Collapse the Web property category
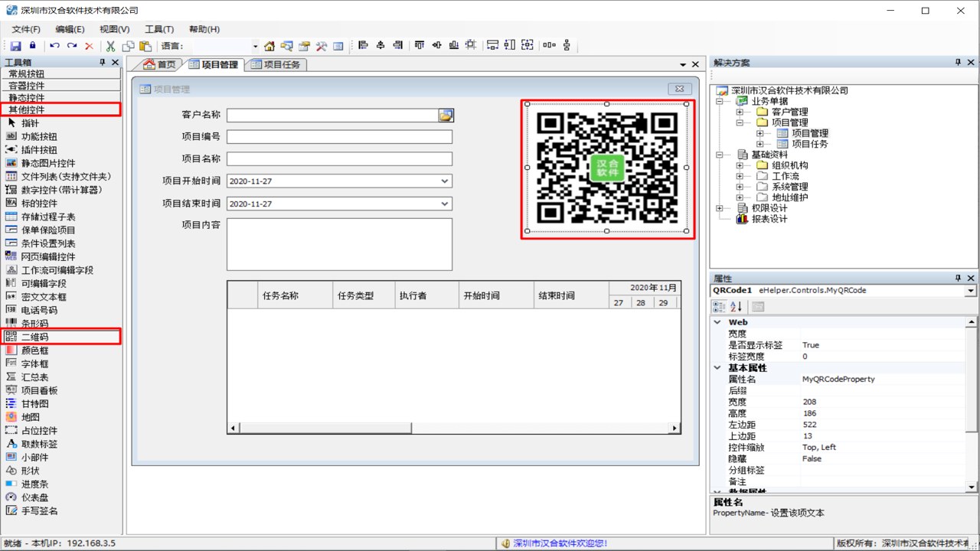 point(717,322)
